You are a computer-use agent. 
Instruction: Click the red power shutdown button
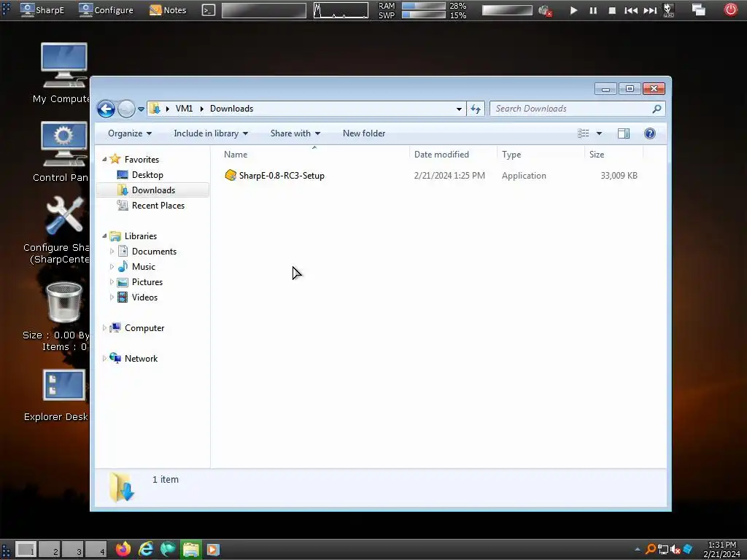coord(730,9)
